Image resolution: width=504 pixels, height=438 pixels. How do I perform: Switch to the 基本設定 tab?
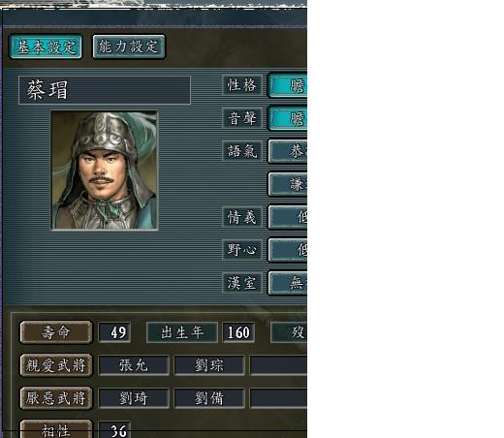pos(46,47)
